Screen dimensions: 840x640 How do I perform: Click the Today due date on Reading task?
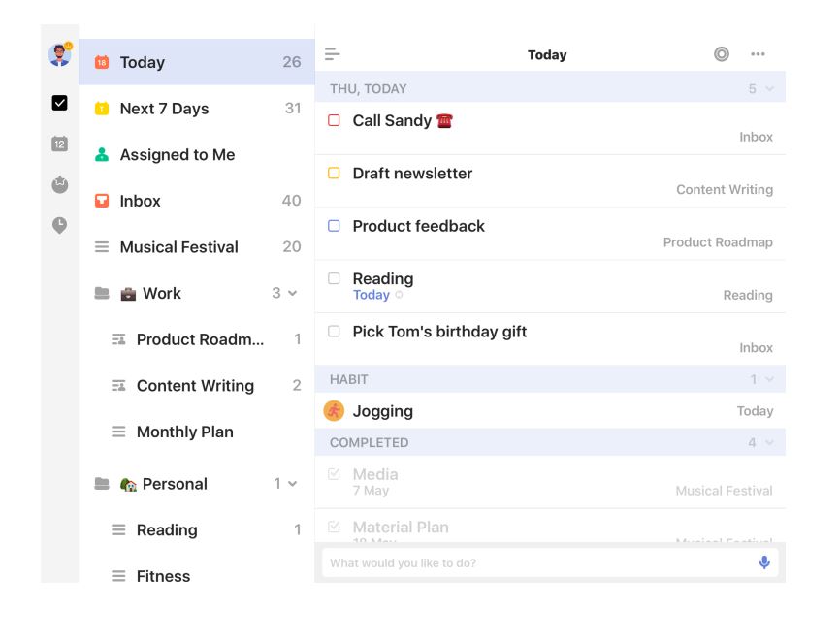(372, 295)
